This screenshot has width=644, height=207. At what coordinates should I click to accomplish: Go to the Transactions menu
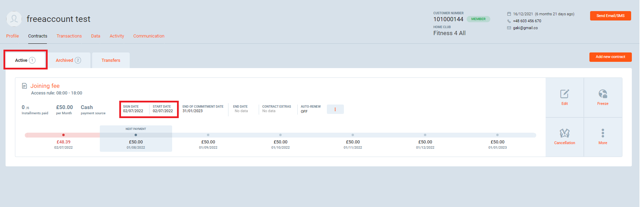pyautogui.click(x=69, y=36)
